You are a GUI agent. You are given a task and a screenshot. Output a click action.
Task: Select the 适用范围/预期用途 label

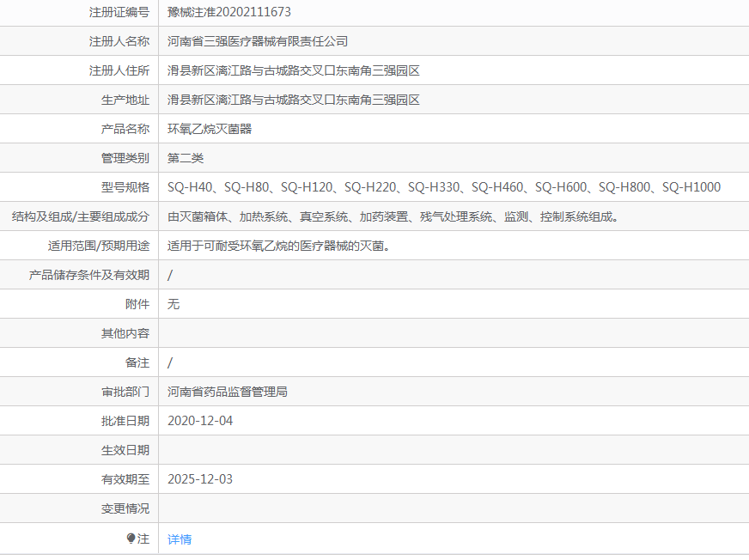click(x=99, y=246)
